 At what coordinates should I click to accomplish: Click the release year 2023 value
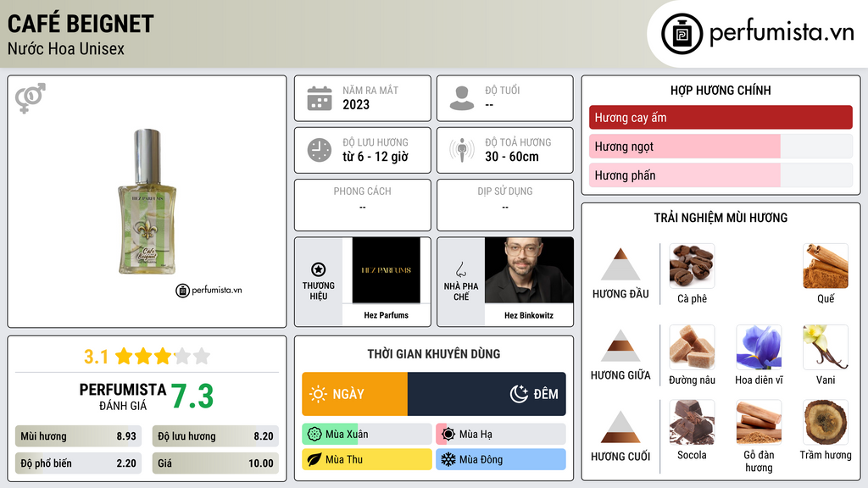click(356, 104)
